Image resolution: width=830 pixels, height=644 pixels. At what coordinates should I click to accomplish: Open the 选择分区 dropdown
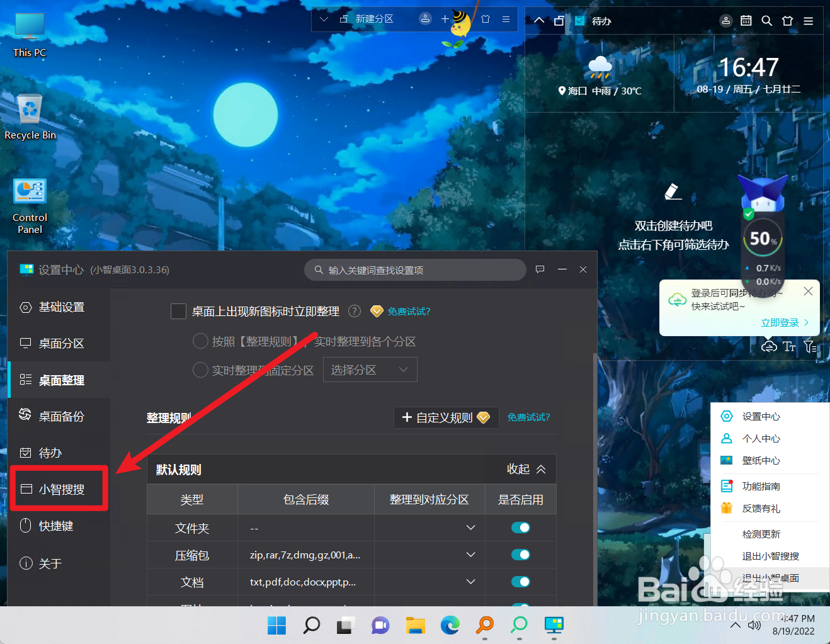pos(370,370)
